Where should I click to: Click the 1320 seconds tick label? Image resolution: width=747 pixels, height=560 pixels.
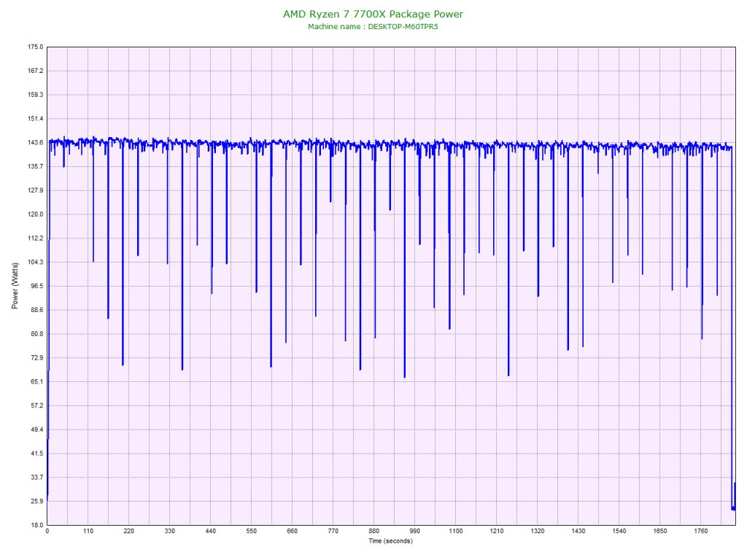pos(538,532)
